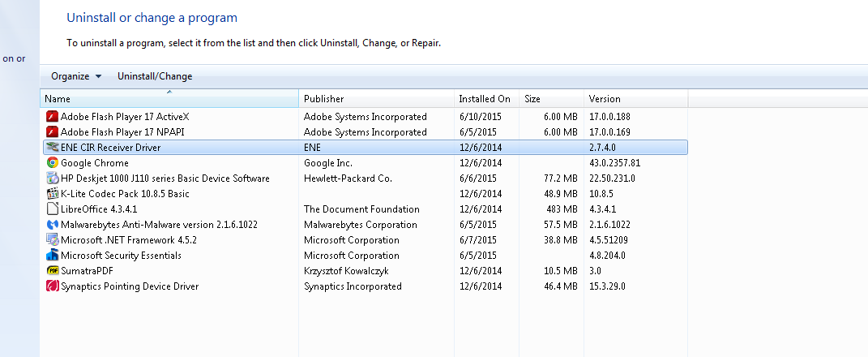Click version 17.0.0.188 cell

click(609, 116)
